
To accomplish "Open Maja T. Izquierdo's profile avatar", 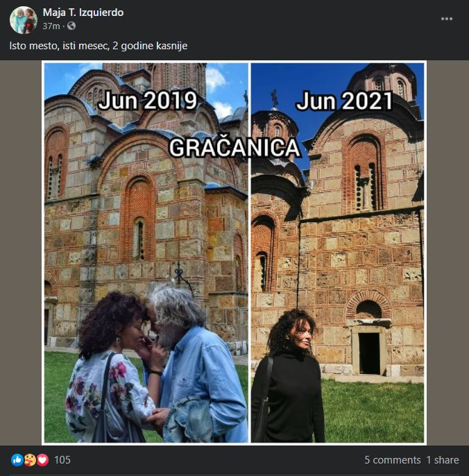I will [x=24, y=19].
